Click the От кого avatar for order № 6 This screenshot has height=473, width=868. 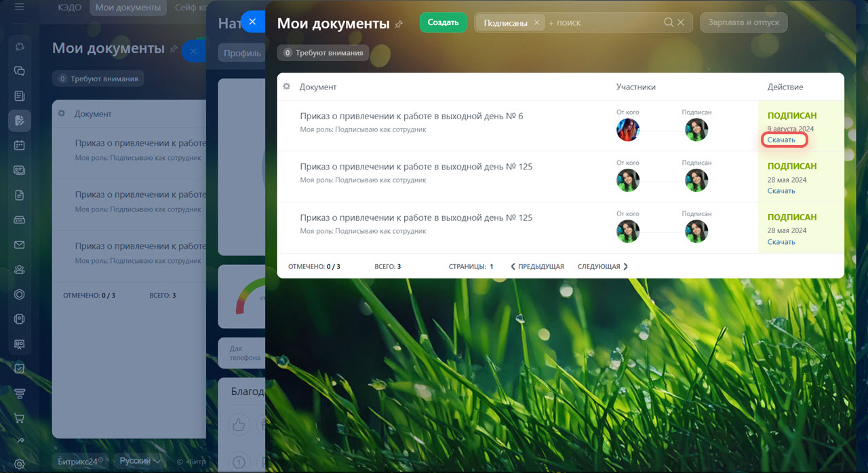point(628,129)
